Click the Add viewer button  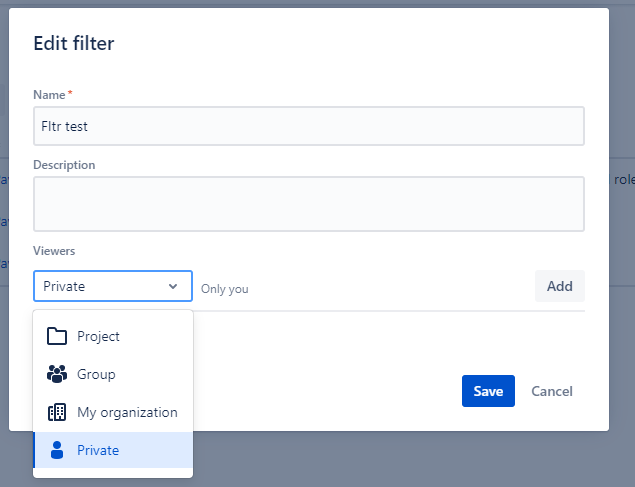click(560, 286)
